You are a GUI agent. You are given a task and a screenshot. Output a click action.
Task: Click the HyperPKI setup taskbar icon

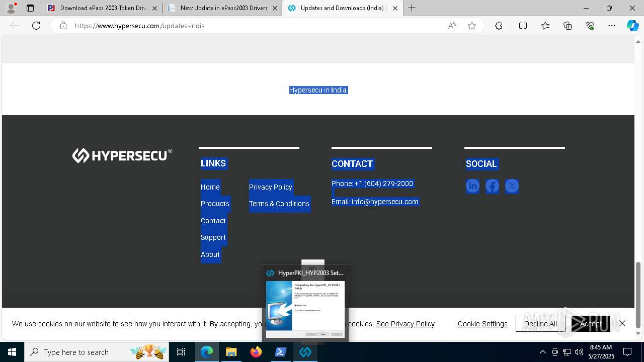coord(305,352)
